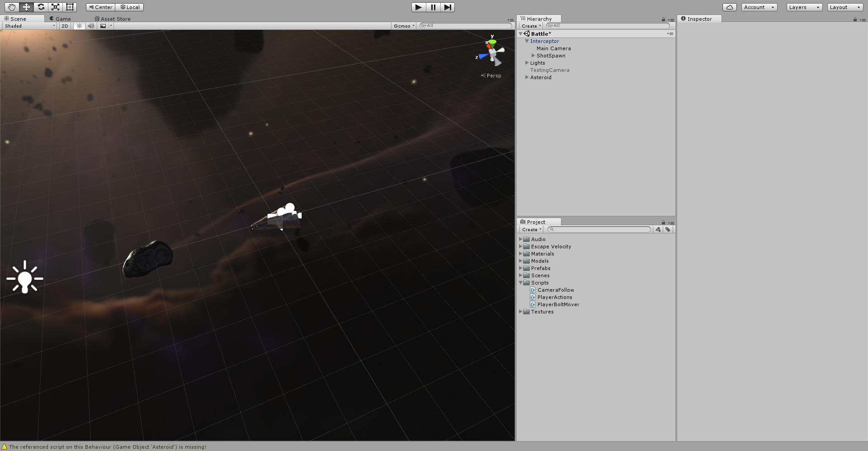Click the green Y axis on scene gizmo
The width and height of the screenshot is (868, 451).
click(492, 42)
